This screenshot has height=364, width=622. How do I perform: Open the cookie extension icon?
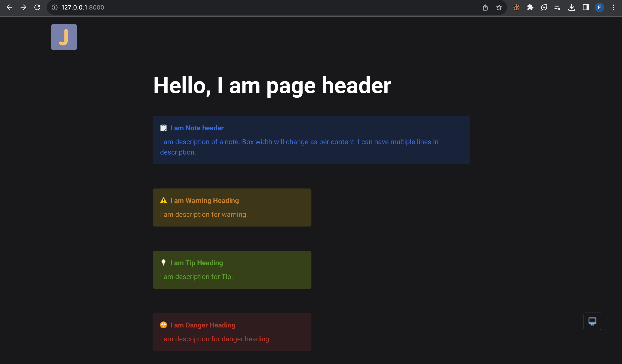coord(516,7)
